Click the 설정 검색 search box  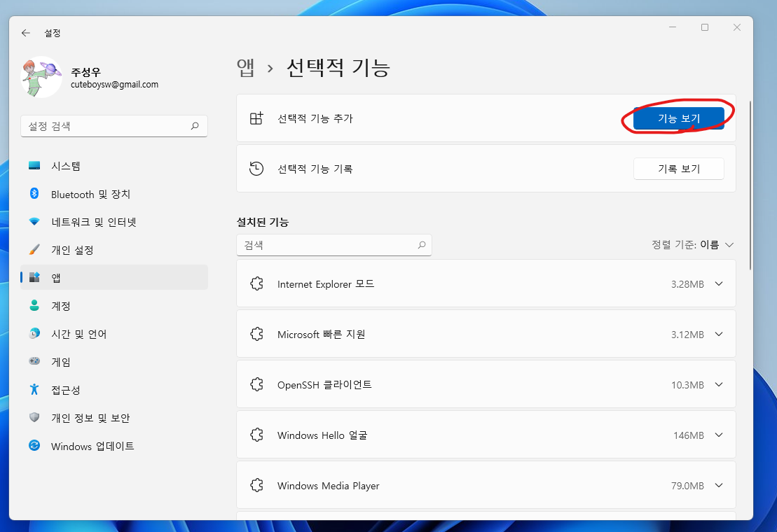(x=114, y=126)
